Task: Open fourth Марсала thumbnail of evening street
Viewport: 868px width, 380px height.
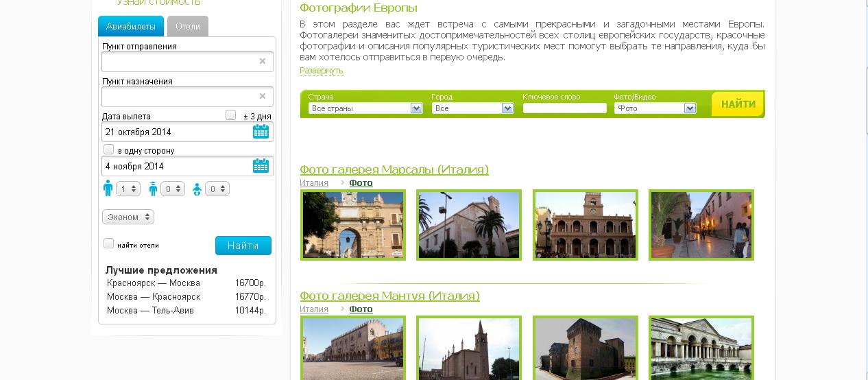Action: point(701,225)
